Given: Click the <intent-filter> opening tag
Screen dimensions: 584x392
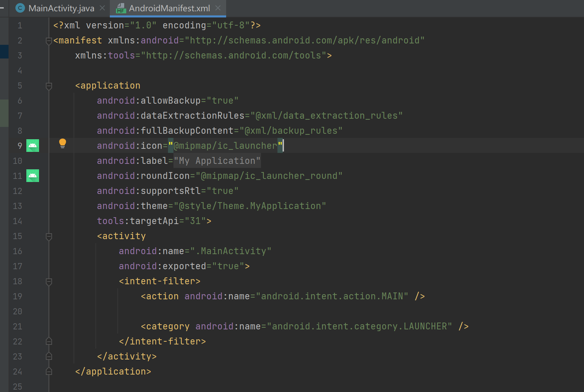Looking at the screenshot, I should [160, 281].
